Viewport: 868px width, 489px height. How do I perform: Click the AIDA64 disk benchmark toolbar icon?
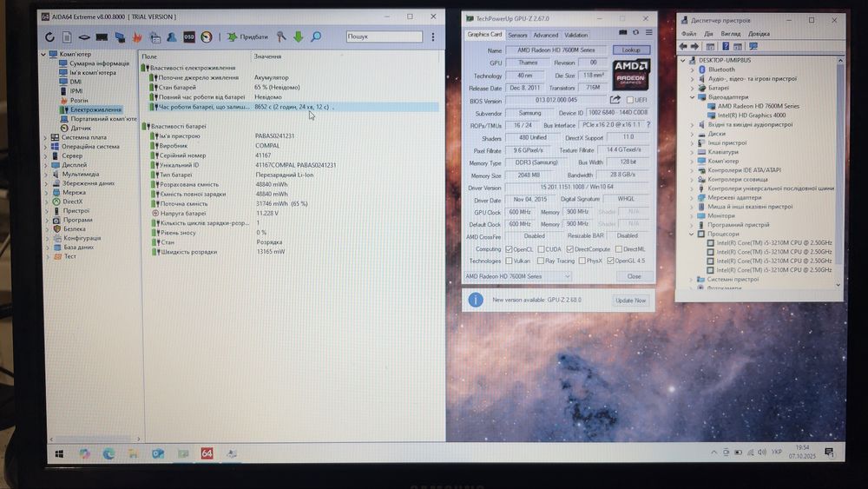point(83,37)
